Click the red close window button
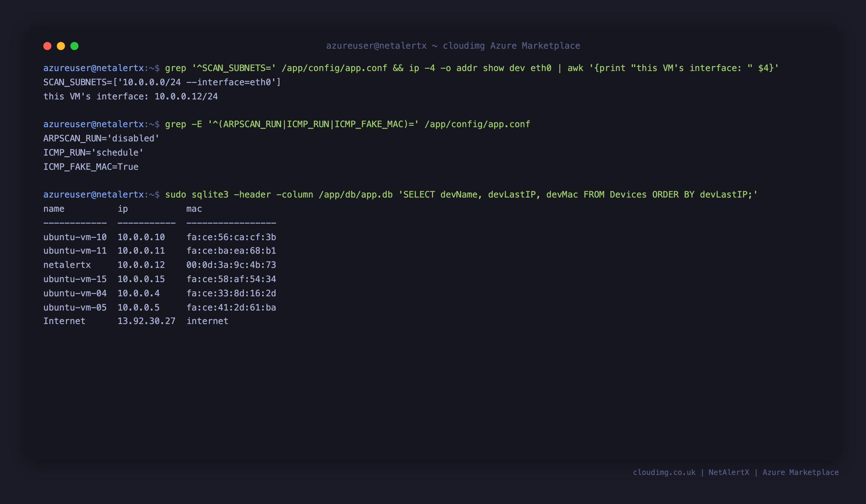The width and height of the screenshot is (866, 504). 47,46
